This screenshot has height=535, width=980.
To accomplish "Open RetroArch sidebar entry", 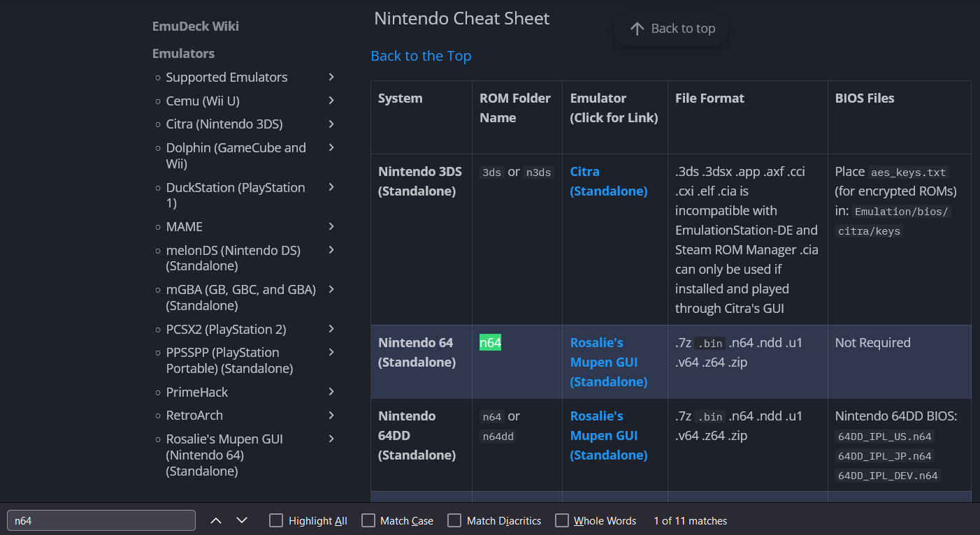I will point(194,415).
